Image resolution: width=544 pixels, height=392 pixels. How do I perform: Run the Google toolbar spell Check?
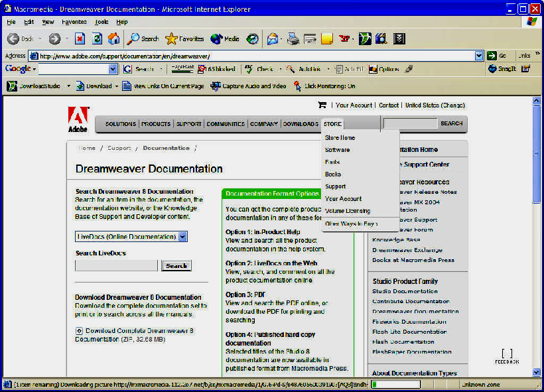[x=259, y=69]
